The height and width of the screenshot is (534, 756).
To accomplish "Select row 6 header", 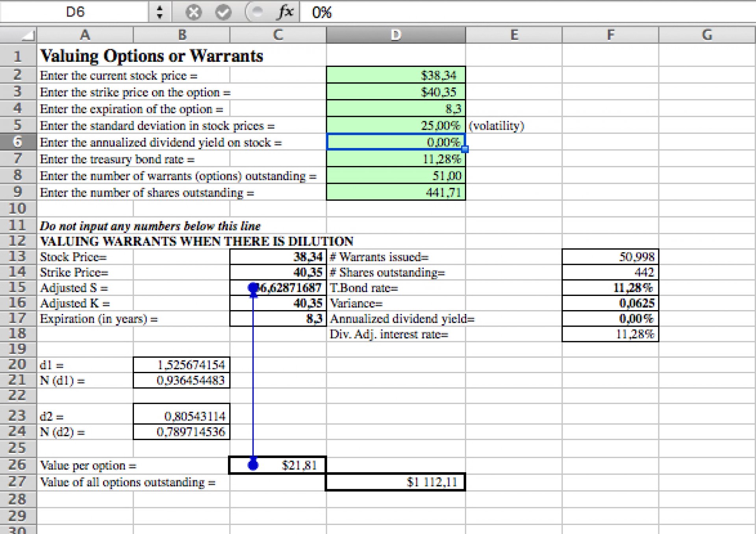I will pos(18,142).
